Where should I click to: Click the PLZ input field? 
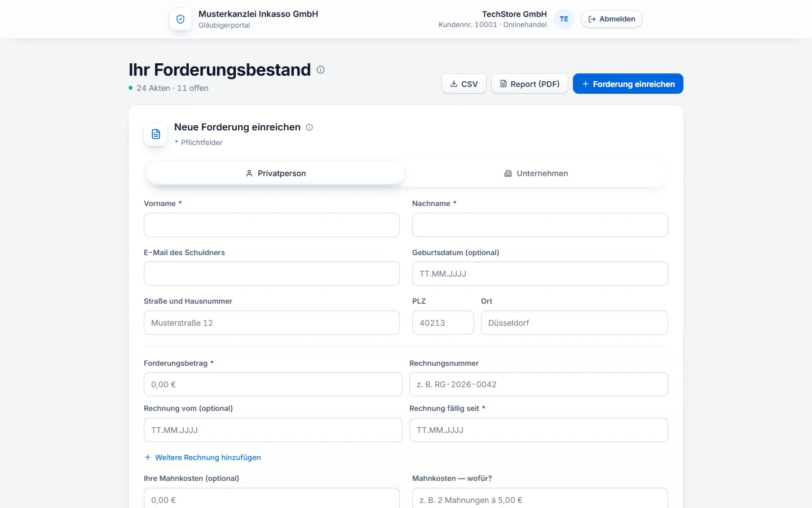(x=443, y=323)
